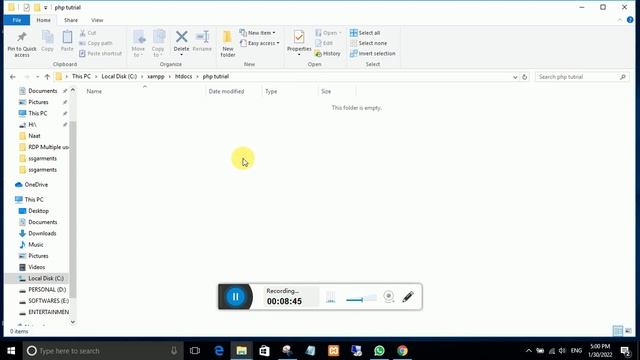This screenshot has height=360, width=640.
Task: Create a New folder from ribbon
Action: tap(228, 43)
